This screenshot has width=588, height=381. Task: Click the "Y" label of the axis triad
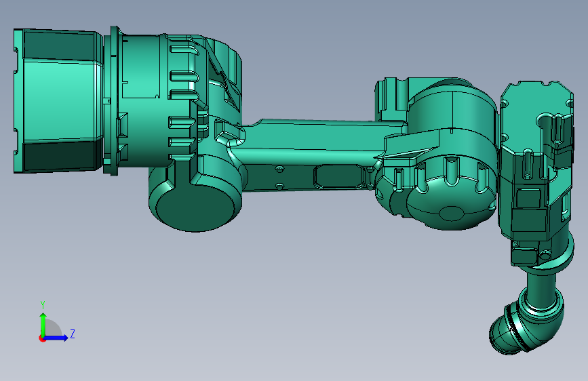[43, 305]
